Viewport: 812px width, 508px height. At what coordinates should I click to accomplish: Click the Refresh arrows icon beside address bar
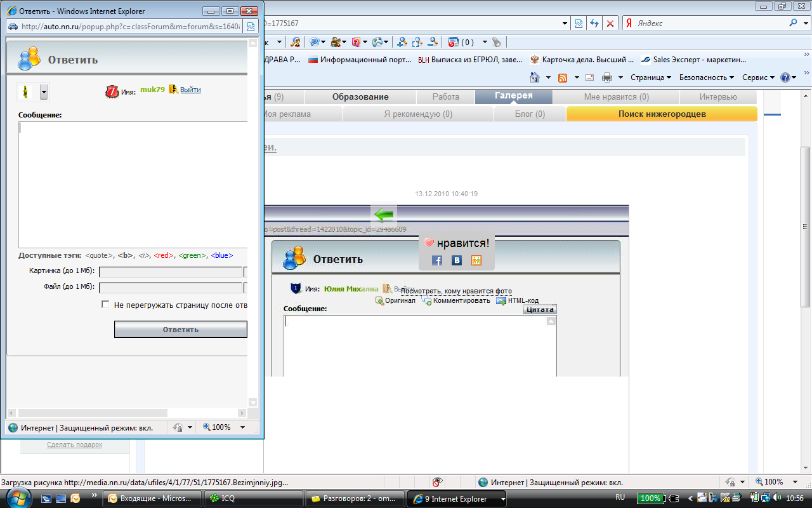[x=594, y=23]
